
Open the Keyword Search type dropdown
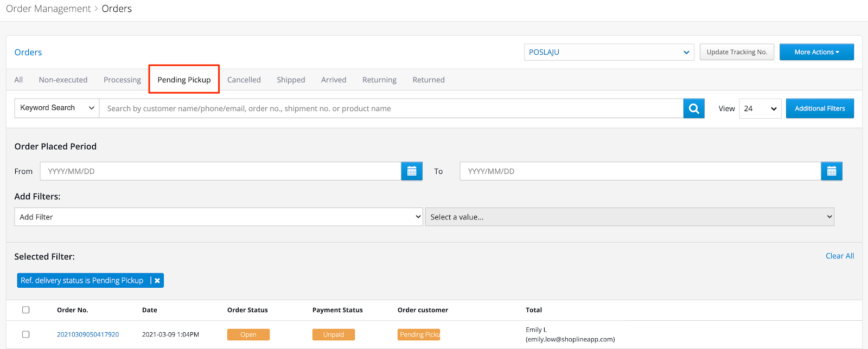(x=57, y=108)
